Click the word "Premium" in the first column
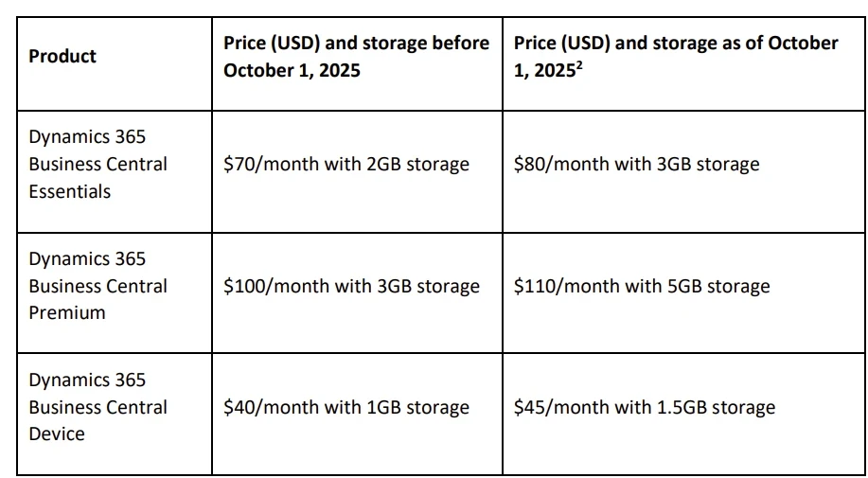The height and width of the screenshot is (478, 868). 67,312
